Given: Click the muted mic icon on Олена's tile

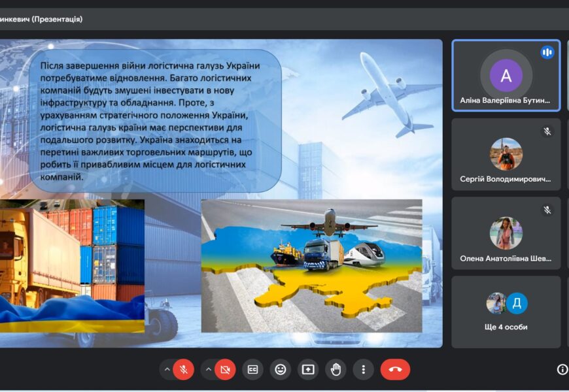Looking at the screenshot, I should (x=547, y=210).
